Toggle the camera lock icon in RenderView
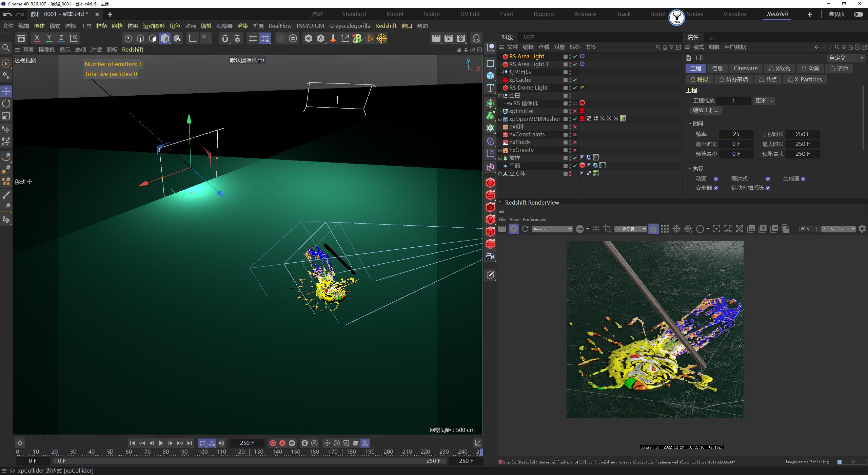Viewport: 868px width, 475px height. click(x=653, y=229)
